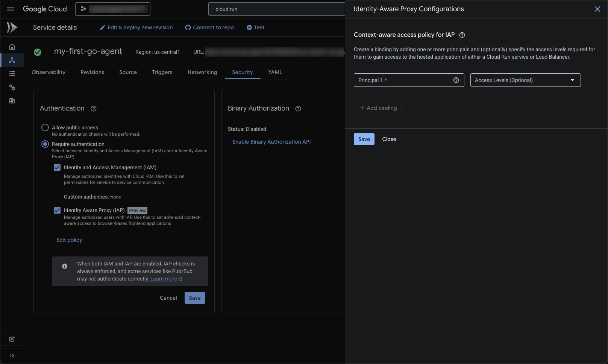
Task: Disable the Identity Aware Proxy (IAP) checkbox
Action: [57, 210]
